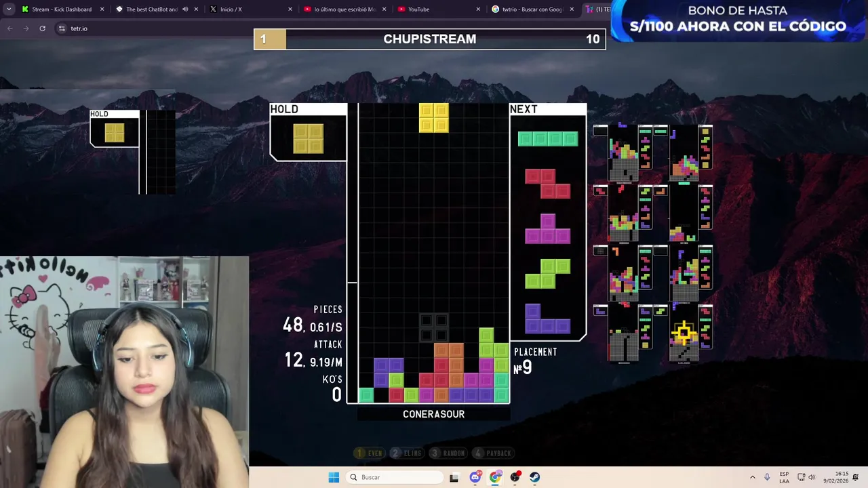Open the Windows Start menu
Screen dimensions: 868x488
(x=334, y=477)
